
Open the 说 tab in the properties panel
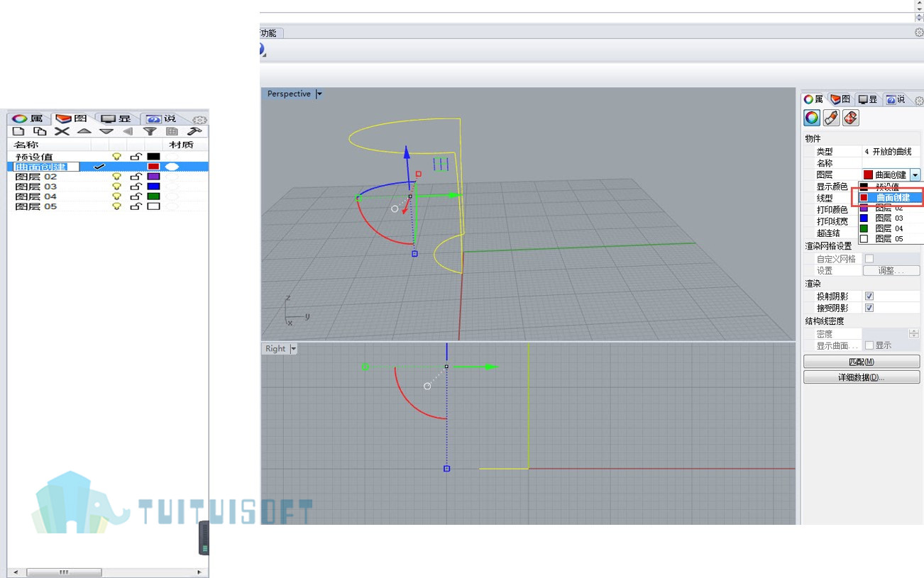tap(896, 99)
